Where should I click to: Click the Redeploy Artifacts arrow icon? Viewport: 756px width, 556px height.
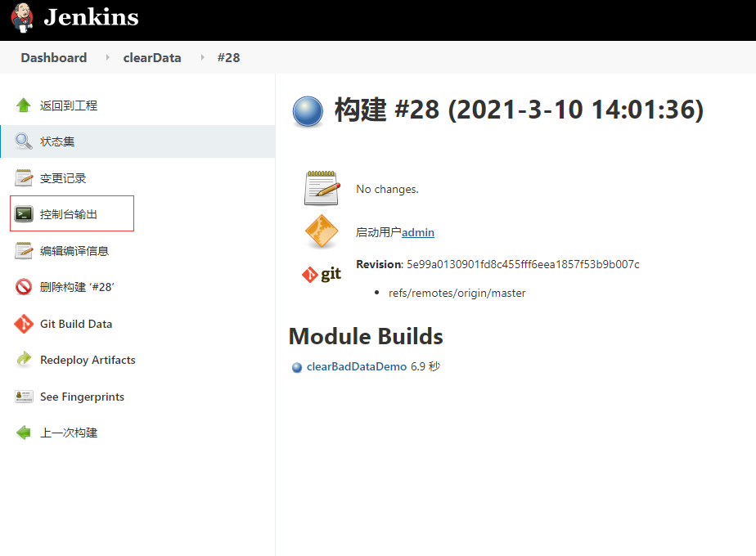[24, 360]
